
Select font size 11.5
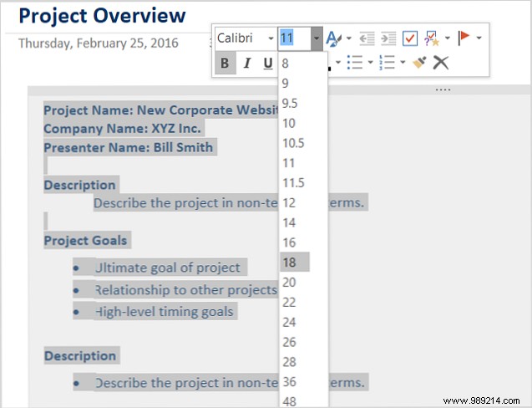[x=293, y=183]
